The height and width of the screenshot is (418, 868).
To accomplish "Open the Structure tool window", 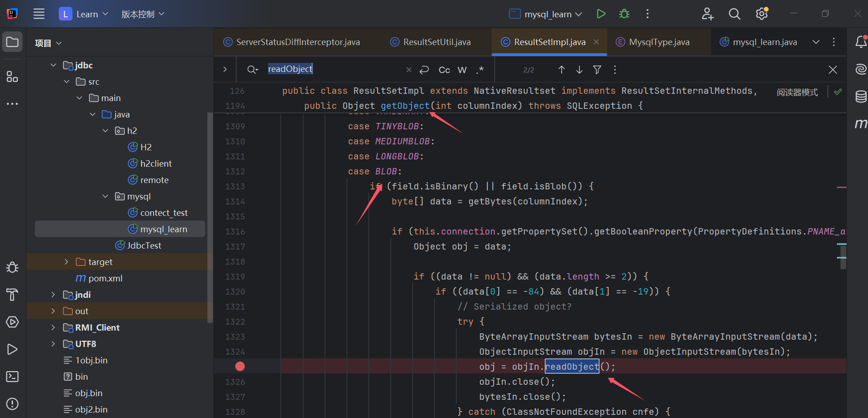I will pos(12,76).
